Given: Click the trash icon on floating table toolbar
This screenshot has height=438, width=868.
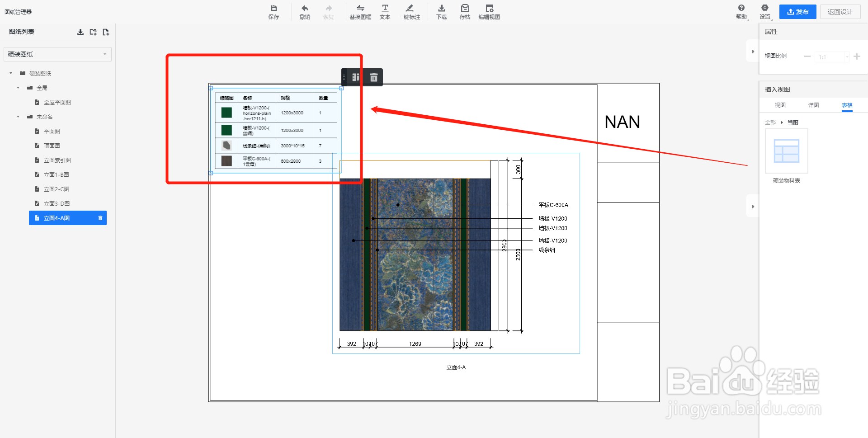Looking at the screenshot, I should [374, 77].
